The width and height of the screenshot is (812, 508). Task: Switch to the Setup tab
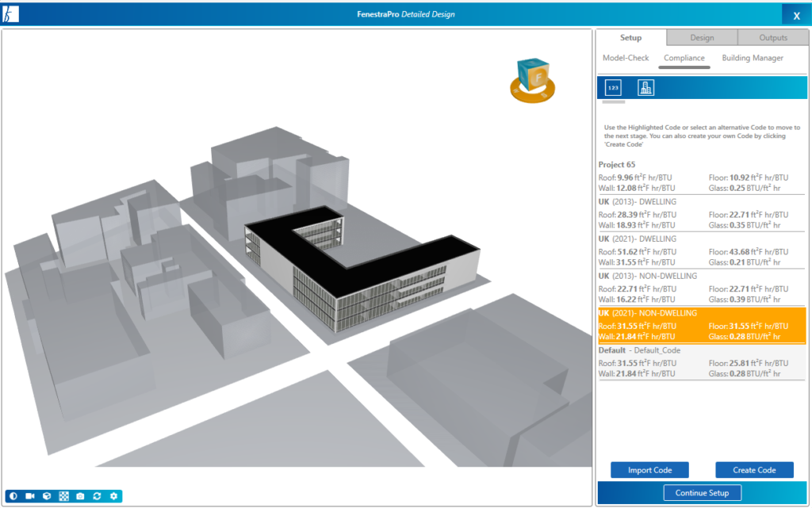630,38
